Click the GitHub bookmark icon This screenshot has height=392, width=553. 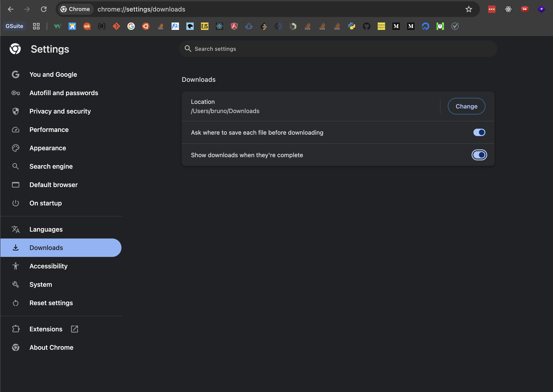click(x=366, y=26)
